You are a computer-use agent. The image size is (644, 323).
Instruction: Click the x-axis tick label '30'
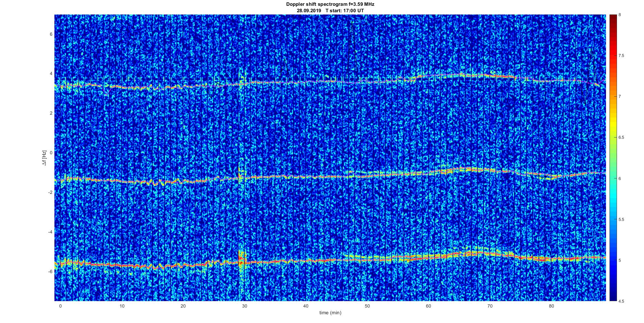(x=244, y=306)
